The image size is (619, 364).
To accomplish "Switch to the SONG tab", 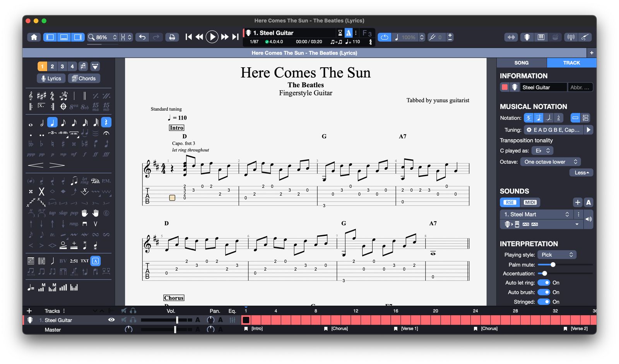I will (x=521, y=63).
